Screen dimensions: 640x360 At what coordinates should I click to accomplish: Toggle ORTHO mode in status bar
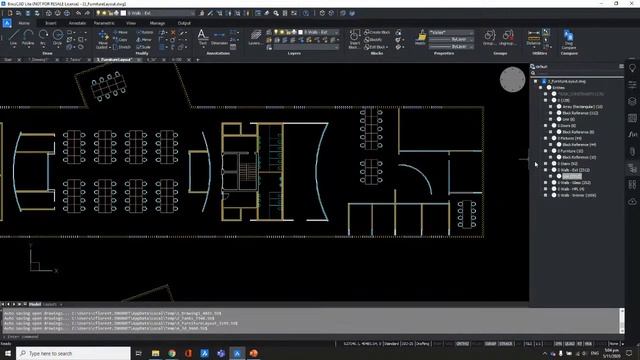click(x=462, y=344)
